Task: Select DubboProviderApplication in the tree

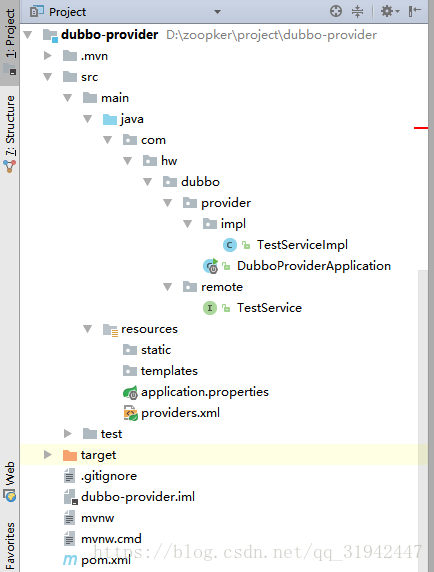Action: click(x=314, y=266)
